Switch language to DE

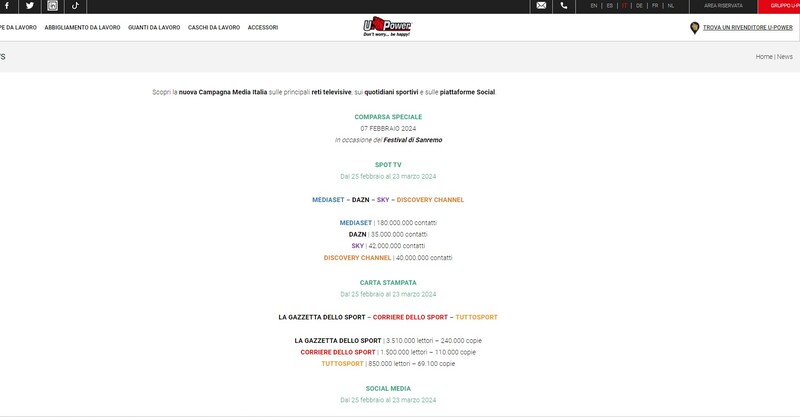639,6
